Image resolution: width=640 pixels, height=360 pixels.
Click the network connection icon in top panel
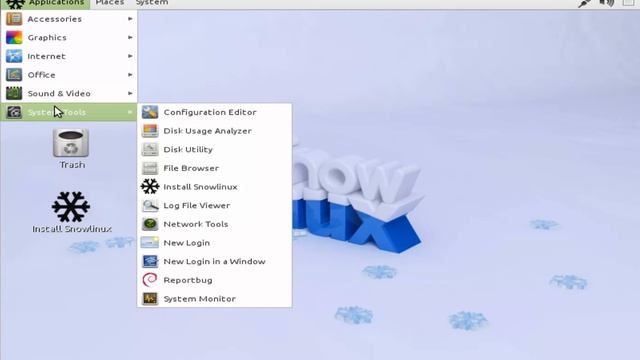tap(584, 3)
